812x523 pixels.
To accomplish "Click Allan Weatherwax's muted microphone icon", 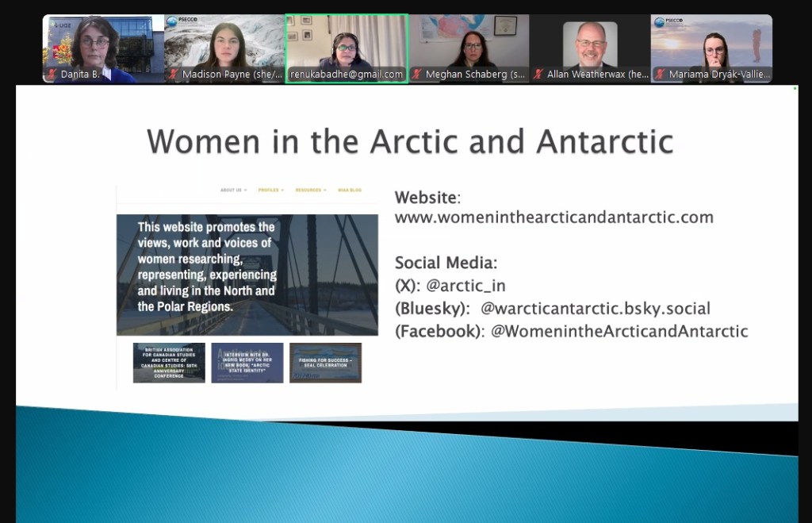I will click(538, 74).
